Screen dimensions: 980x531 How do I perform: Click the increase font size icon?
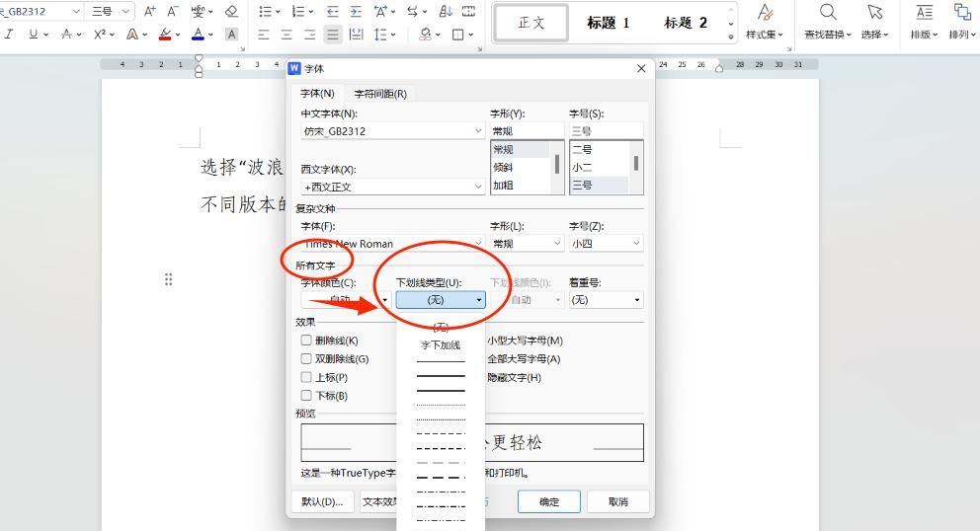(x=149, y=11)
